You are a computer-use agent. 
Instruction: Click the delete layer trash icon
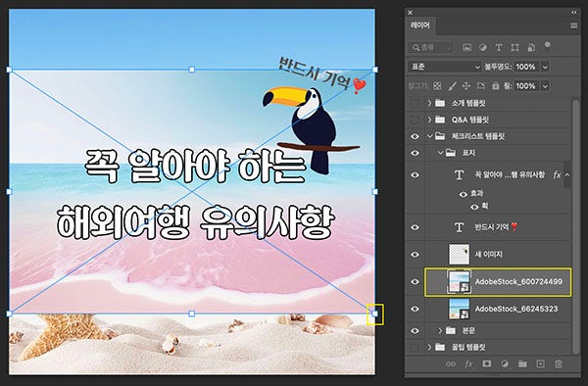[559, 363]
